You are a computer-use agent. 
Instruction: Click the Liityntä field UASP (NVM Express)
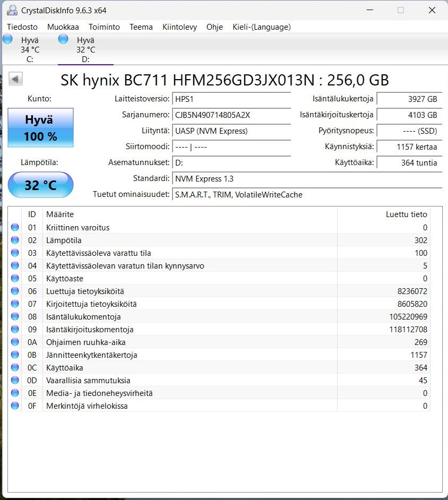[231, 131]
